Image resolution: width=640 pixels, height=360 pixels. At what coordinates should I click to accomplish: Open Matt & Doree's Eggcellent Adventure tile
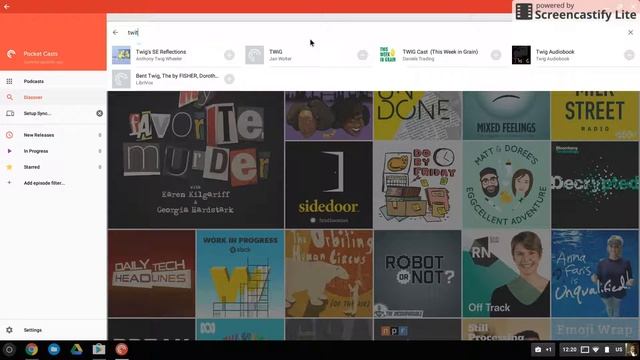506,184
